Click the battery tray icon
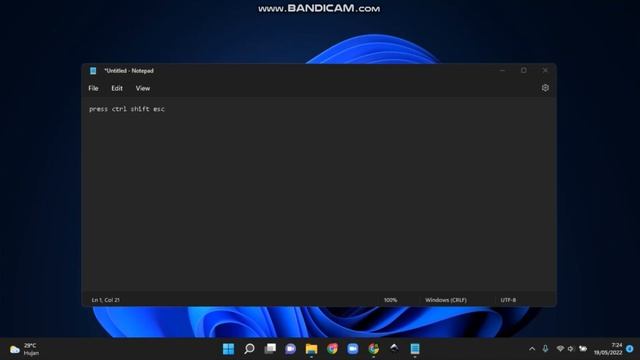 point(583,349)
